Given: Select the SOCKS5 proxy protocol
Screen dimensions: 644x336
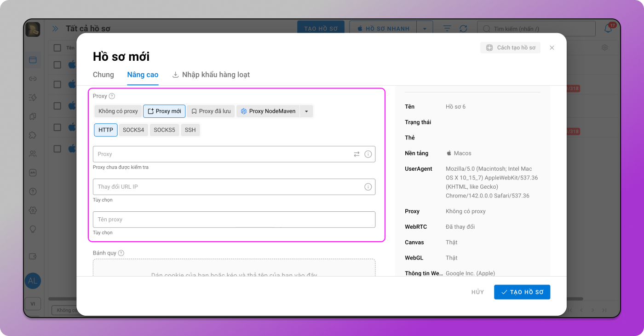Looking at the screenshot, I should pyautogui.click(x=164, y=130).
